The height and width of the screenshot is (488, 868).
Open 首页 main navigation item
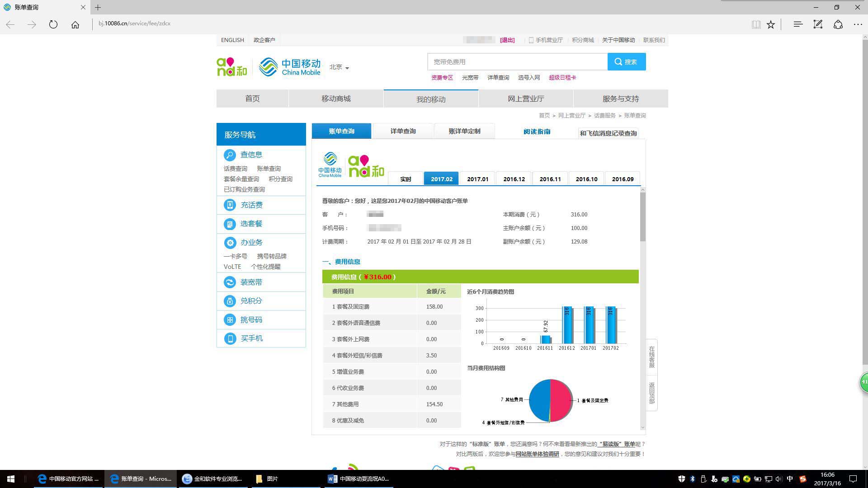252,99
